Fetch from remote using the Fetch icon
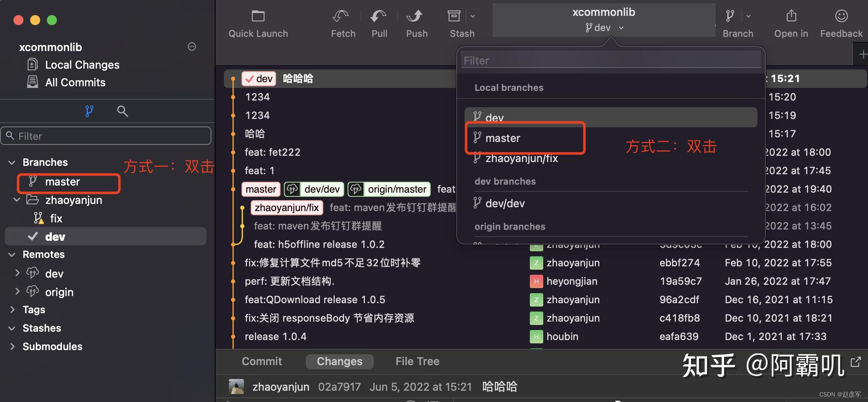 tap(341, 16)
